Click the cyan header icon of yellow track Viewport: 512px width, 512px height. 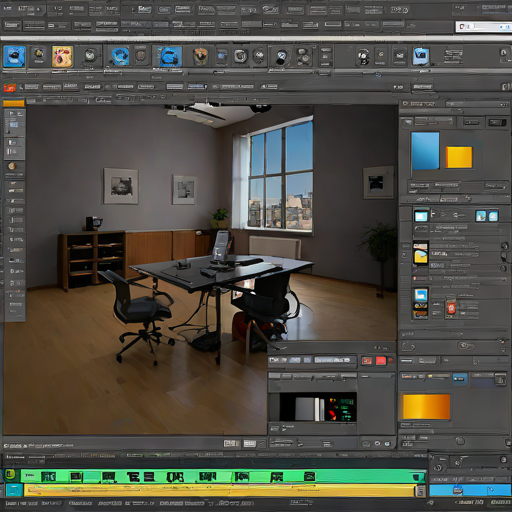(14, 490)
